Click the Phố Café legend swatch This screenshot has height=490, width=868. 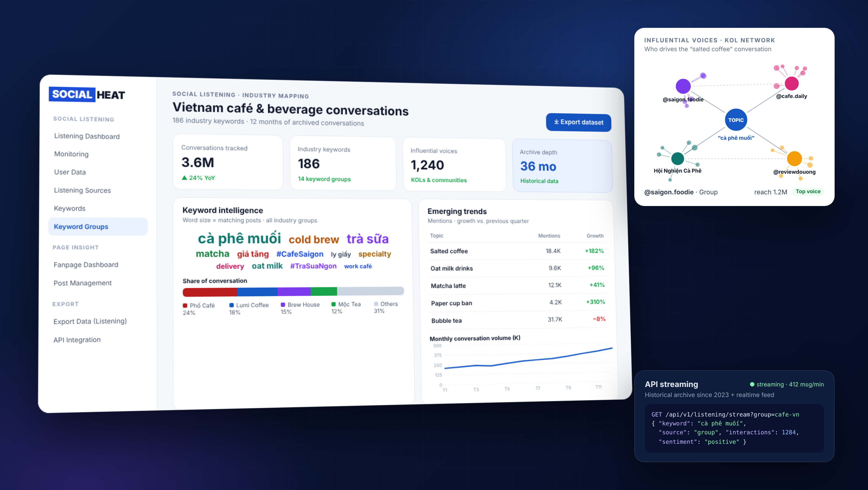coord(185,305)
